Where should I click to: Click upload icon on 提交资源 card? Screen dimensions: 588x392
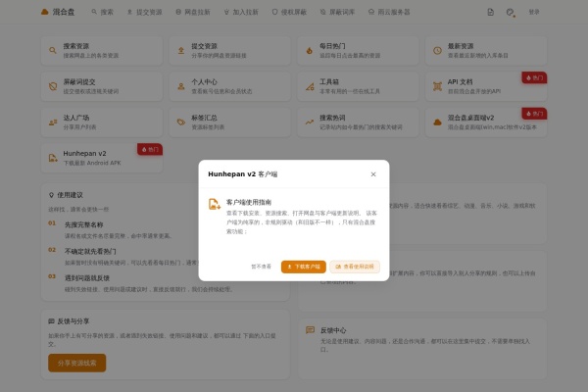tap(181, 50)
